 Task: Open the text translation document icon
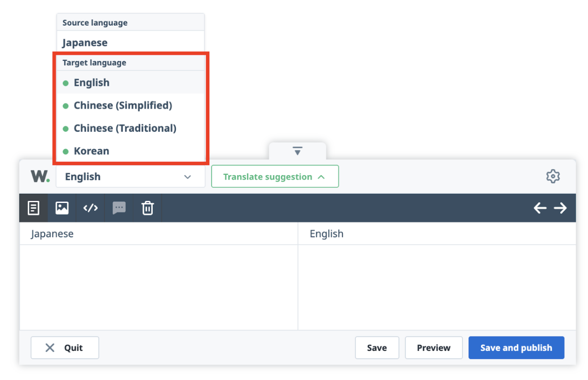click(33, 208)
